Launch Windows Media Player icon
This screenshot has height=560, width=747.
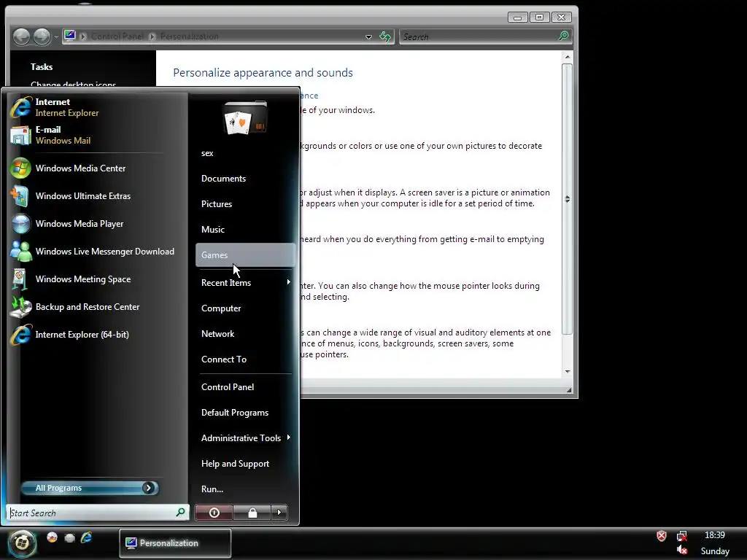(x=21, y=224)
